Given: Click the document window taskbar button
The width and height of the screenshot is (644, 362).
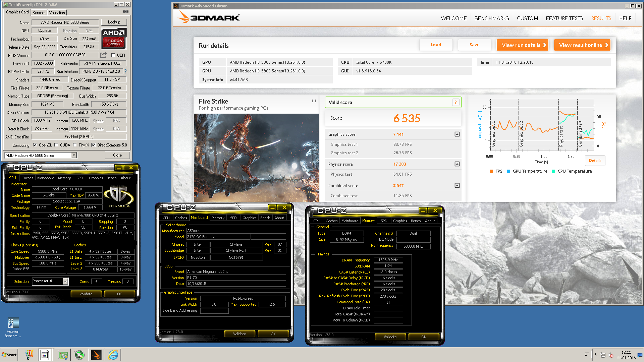Looking at the screenshot, I should click(x=45, y=355).
